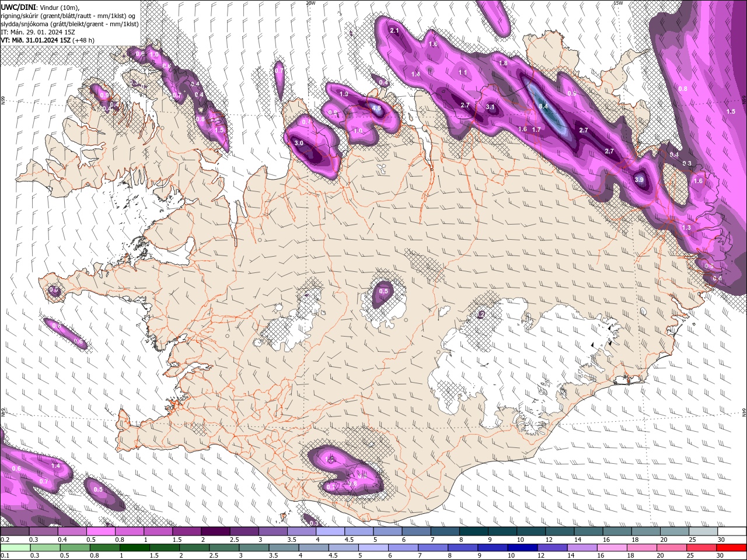Click the 20W longitude label at top
This screenshot has height=560, width=747.
pyautogui.click(x=310, y=3)
